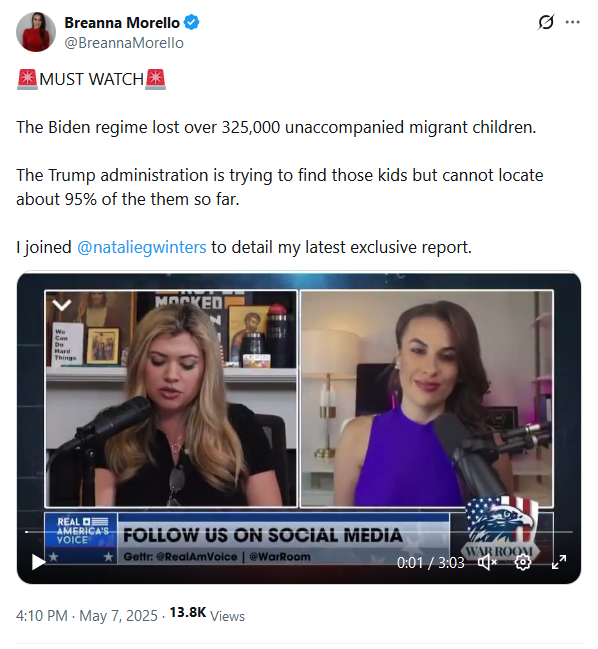598x649 pixels.
Task: Click the 0:01 / 3:03 time display
Action: click(431, 562)
